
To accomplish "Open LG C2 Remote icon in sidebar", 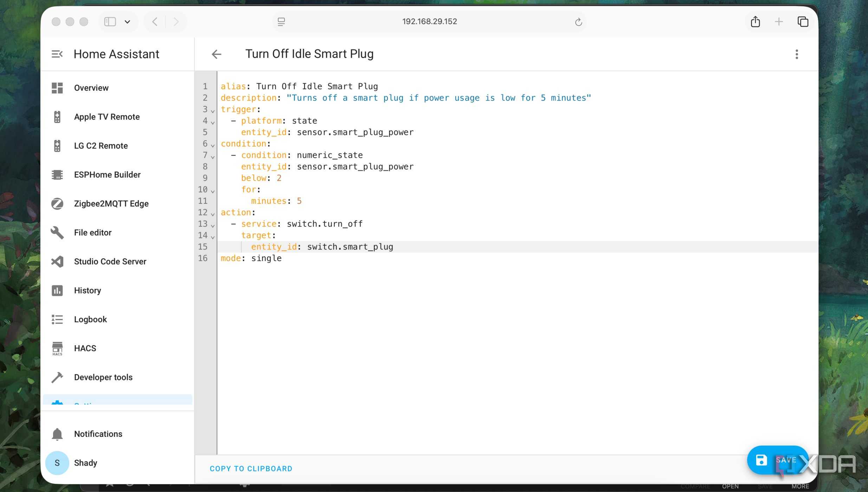I will click(57, 146).
